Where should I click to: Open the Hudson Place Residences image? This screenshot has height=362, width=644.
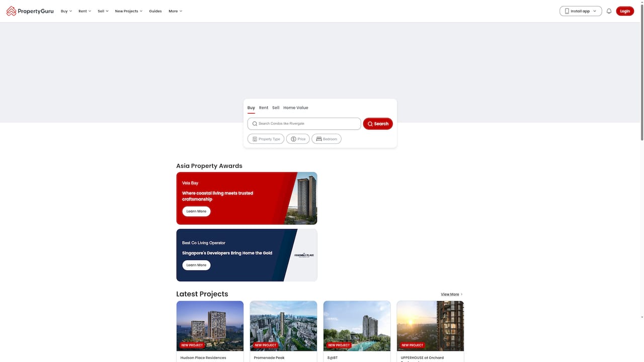tap(210, 326)
